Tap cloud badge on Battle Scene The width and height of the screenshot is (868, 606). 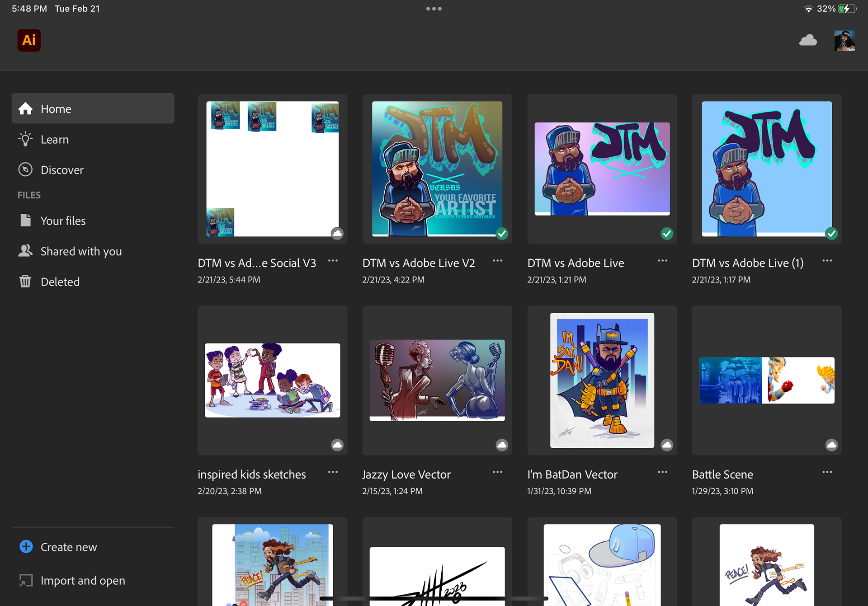[831, 445]
